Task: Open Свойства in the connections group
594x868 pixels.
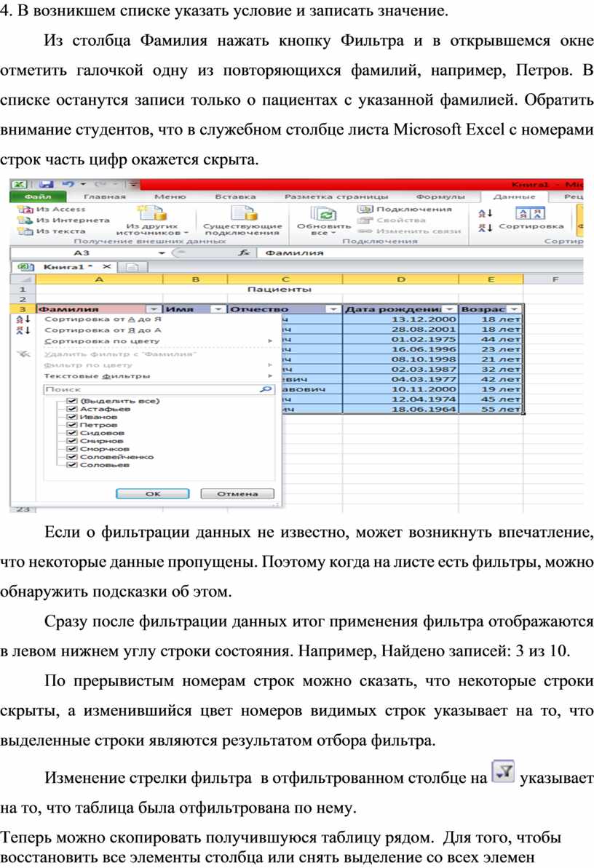Action: [393, 220]
